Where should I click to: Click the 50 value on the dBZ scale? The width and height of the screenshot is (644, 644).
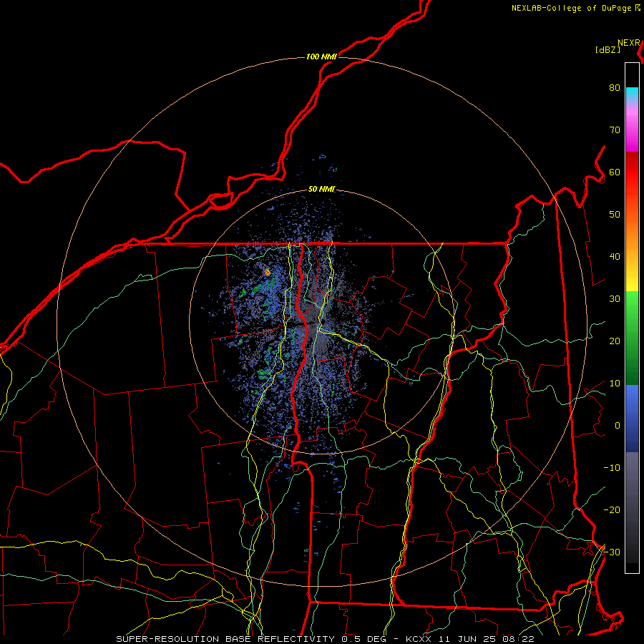point(615,215)
